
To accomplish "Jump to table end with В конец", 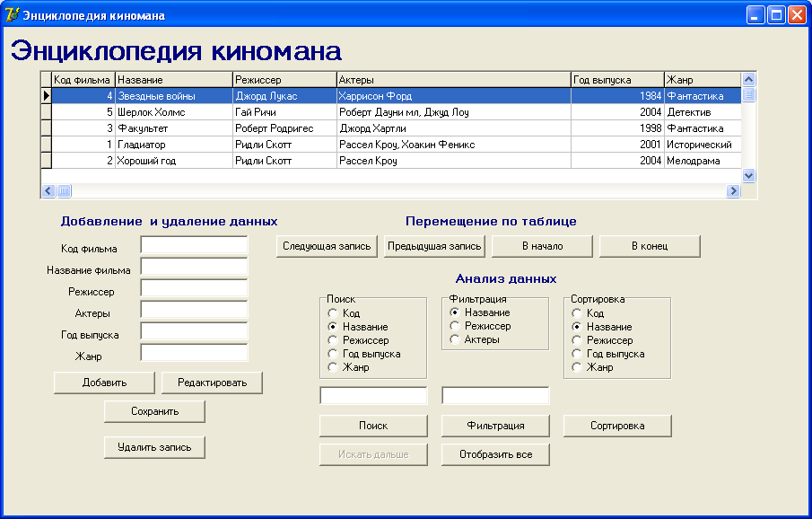I will [650, 246].
